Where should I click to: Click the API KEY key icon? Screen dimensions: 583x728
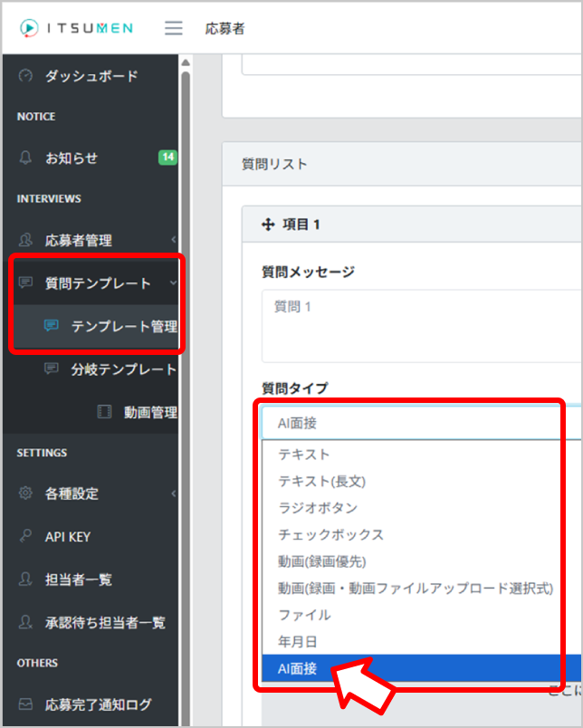(x=25, y=536)
